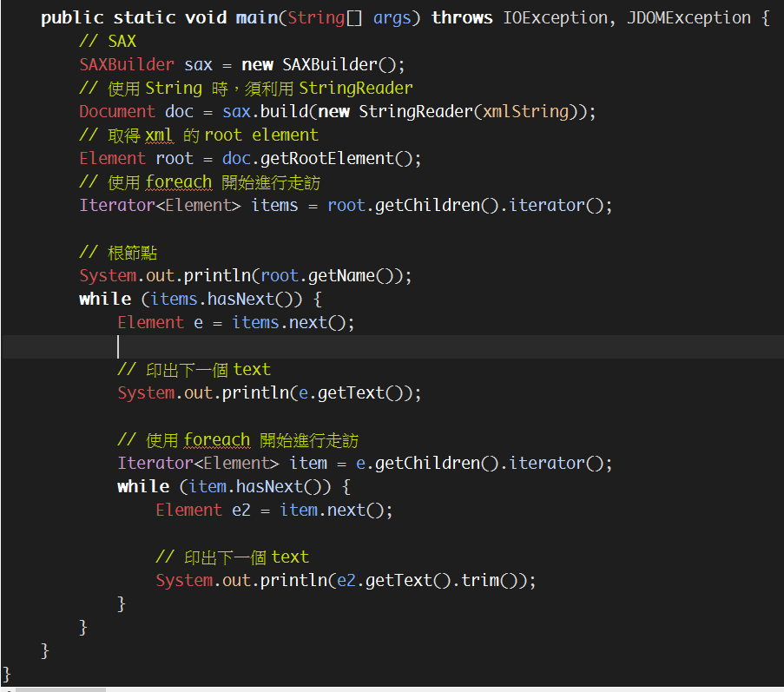Click 'xmlString' argument in StringReader
The image size is (784, 692).
coord(525,111)
